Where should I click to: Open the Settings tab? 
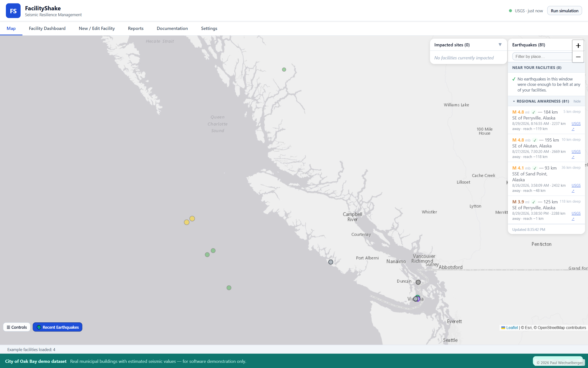[x=209, y=28]
